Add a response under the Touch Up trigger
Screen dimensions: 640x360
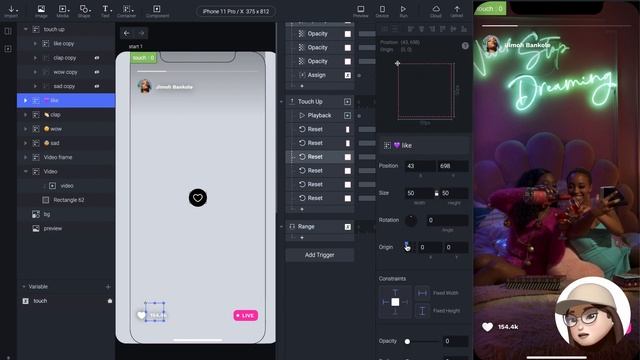click(x=302, y=209)
